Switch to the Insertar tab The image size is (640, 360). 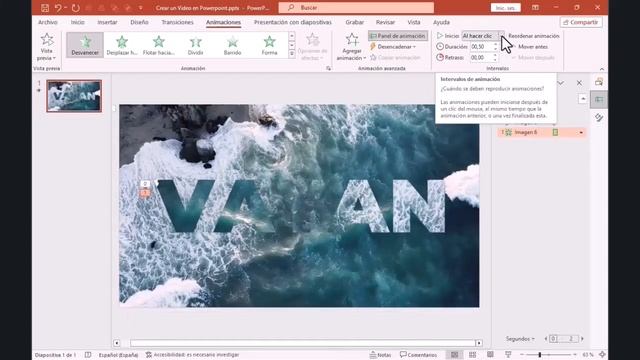tap(107, 22)
